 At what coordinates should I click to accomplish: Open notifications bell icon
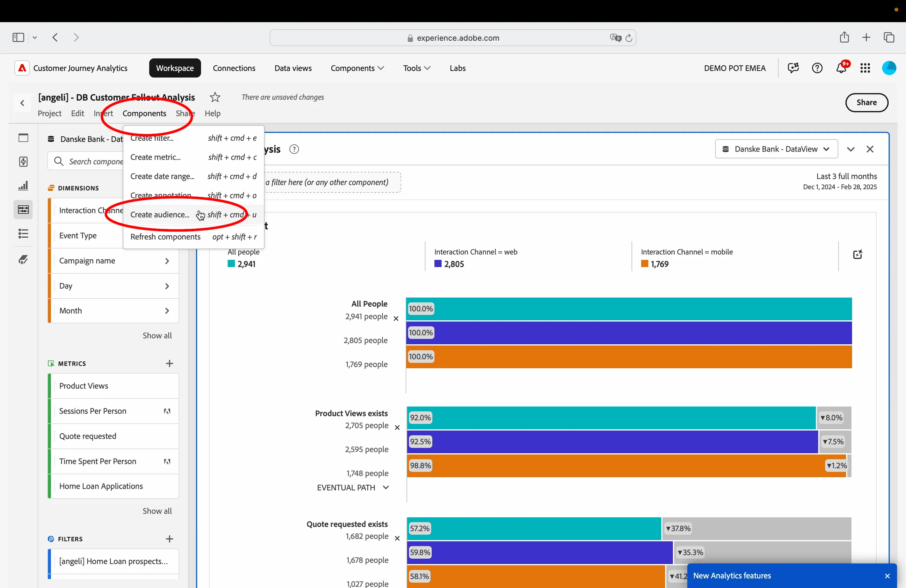(x=841, y=68)
